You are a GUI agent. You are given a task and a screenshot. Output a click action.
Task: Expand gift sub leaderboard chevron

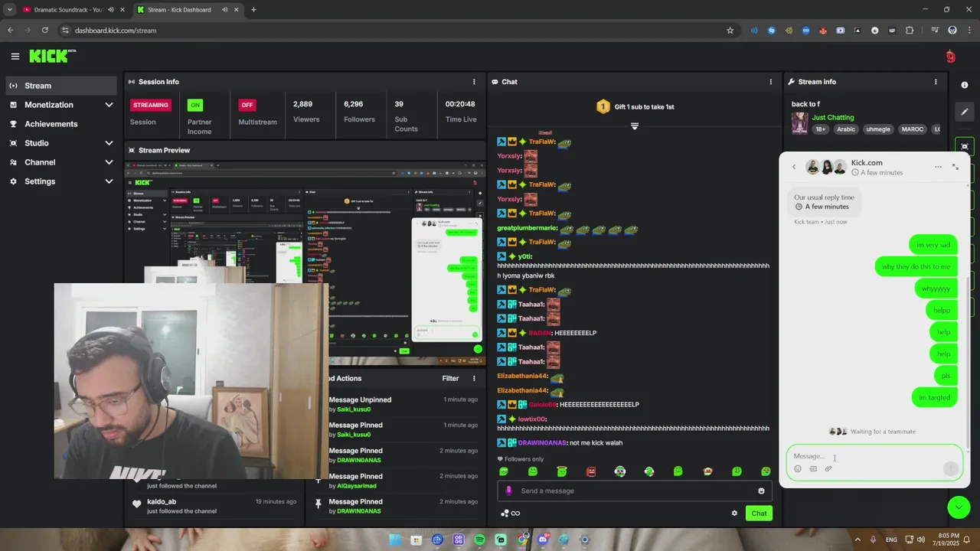coord(634,126)
